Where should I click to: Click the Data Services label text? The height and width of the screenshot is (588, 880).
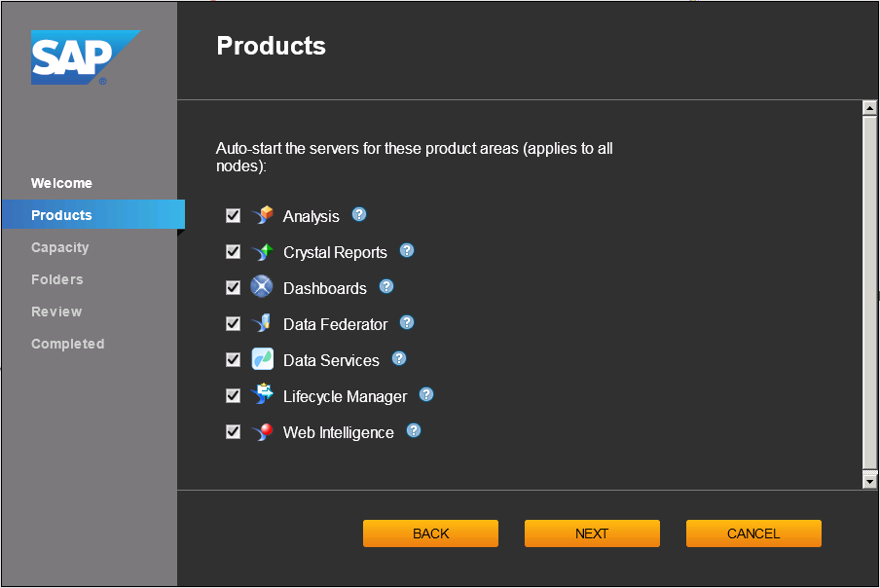point(331,360)
